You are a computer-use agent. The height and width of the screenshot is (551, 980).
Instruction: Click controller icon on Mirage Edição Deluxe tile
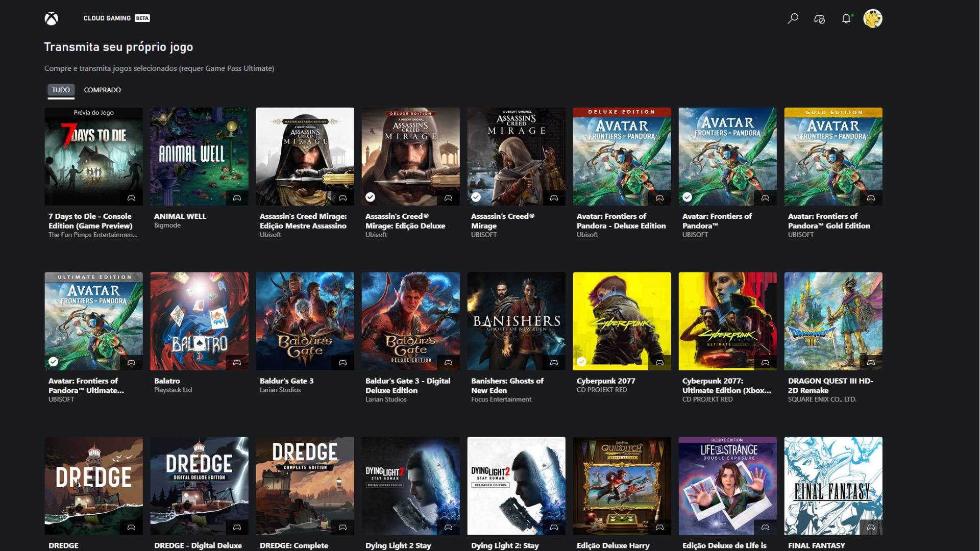448,198
